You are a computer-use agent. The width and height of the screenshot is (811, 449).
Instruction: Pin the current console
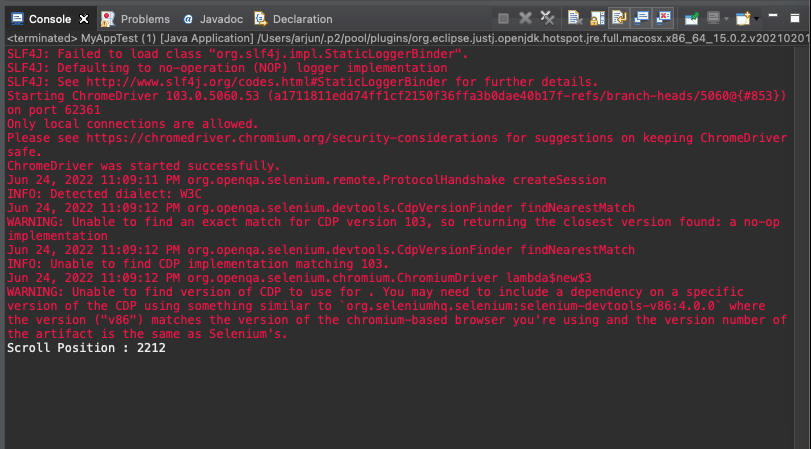click(x=692, y=19)
